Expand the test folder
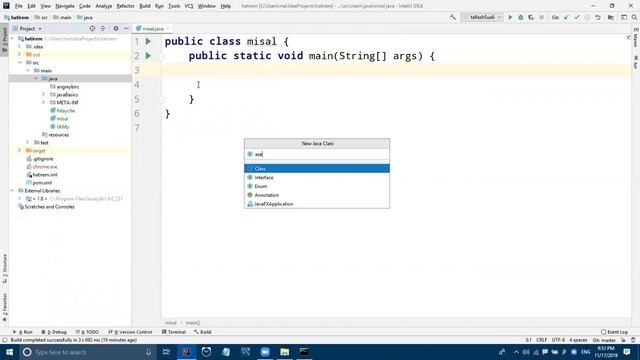 [x=28, y=142]
